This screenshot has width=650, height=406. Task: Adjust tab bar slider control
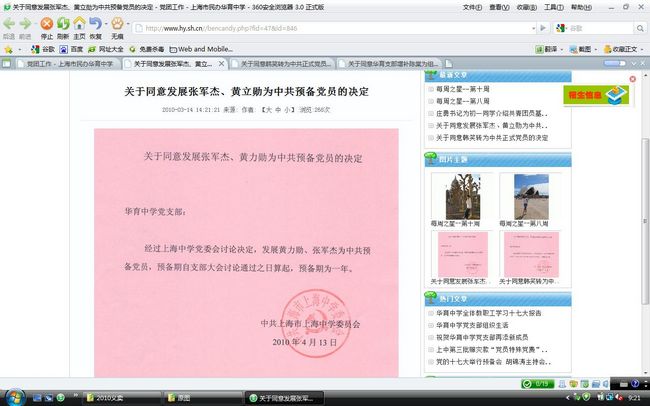point(614,63)
